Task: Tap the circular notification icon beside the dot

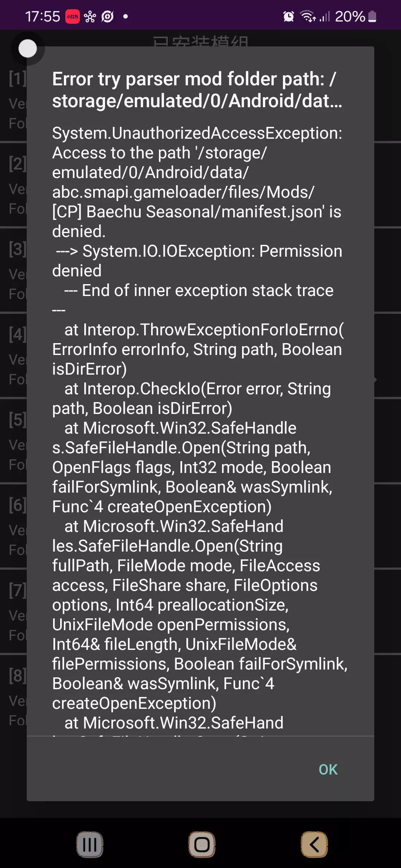Action: (x=108, y=17)
